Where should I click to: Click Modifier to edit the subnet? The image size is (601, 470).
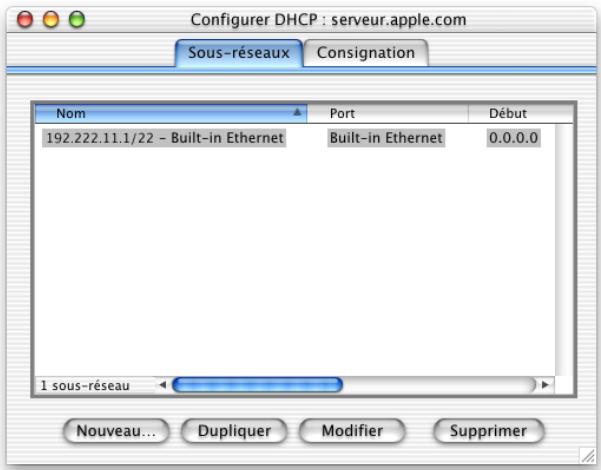click(x=352, y=431)
